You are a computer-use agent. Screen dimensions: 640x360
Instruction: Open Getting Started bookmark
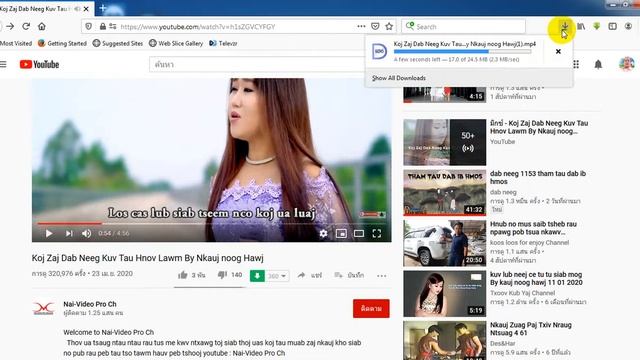(x=62, y=43)
